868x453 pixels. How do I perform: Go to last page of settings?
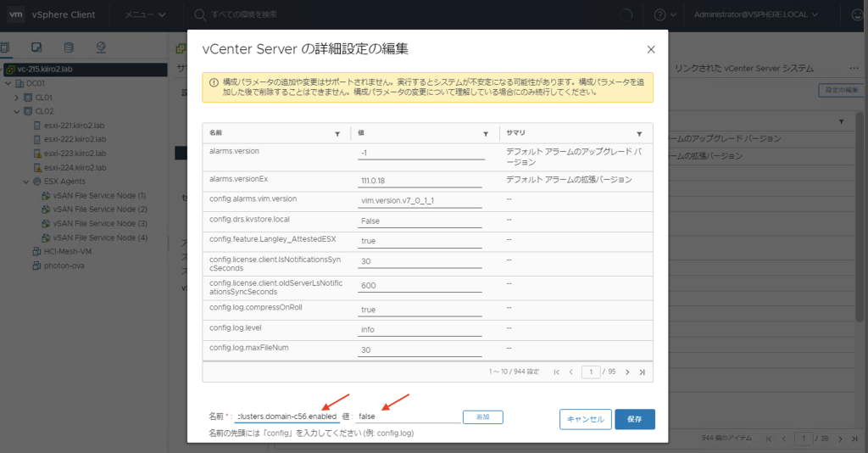click(x=643, y=372)
